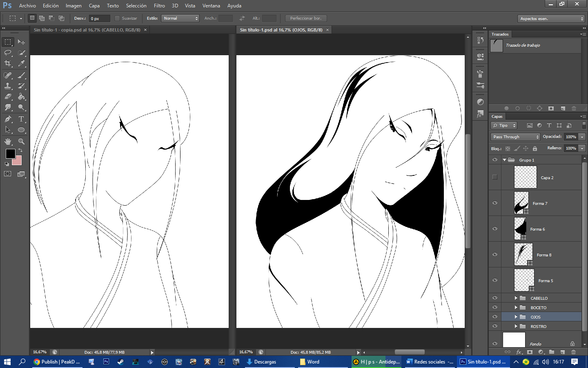Select the Crop tool
The width and height of the screenshot is (588, 368).
tap(8, 63)
